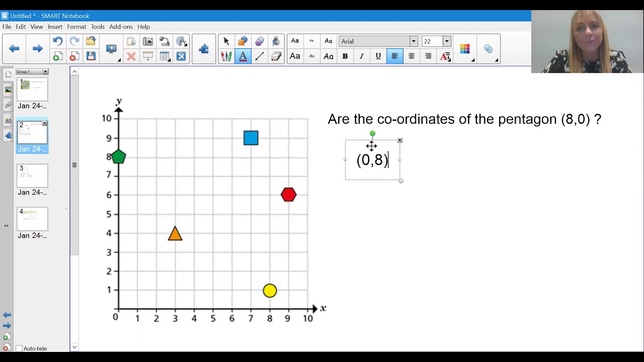Screen dimensions: 644x362
Task: Open Add-ons menu
Action: click(x=121, y=27)
